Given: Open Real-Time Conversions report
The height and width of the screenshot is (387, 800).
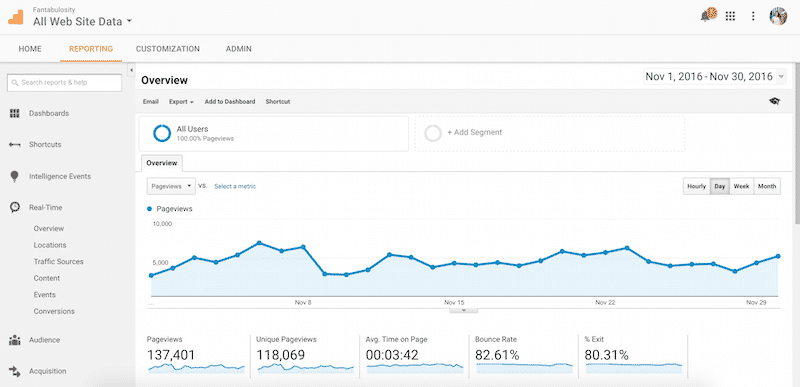Looking at the screenshot, I should pyautogui.click(x=54, y=311).
